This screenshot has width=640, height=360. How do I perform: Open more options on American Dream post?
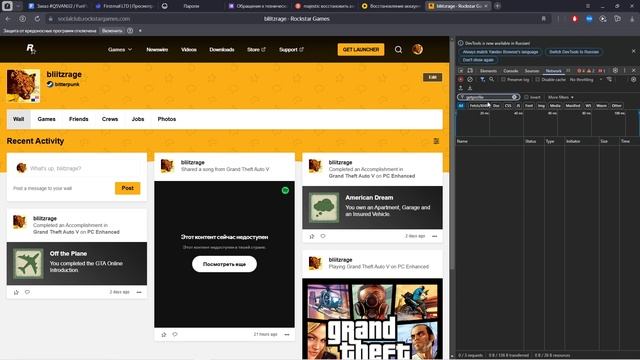click(x=435, y=236)
